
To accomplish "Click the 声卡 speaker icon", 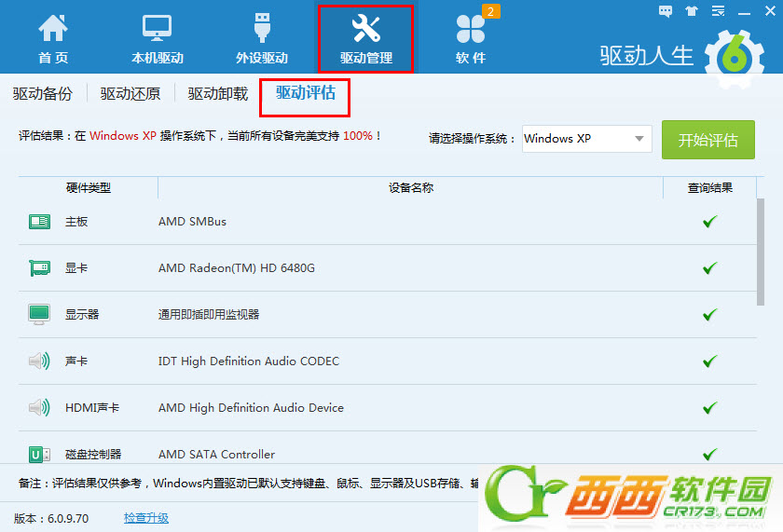I will click(x=39, y=361).
